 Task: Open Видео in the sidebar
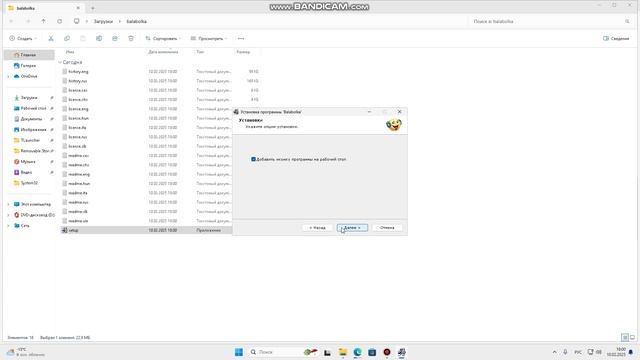pos(26,172)
